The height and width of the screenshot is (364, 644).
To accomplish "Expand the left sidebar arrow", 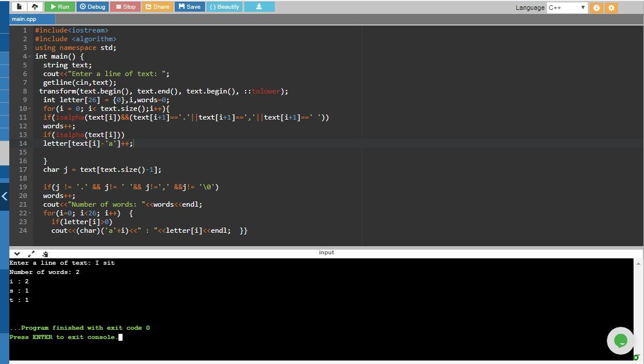I will [4, 196].
